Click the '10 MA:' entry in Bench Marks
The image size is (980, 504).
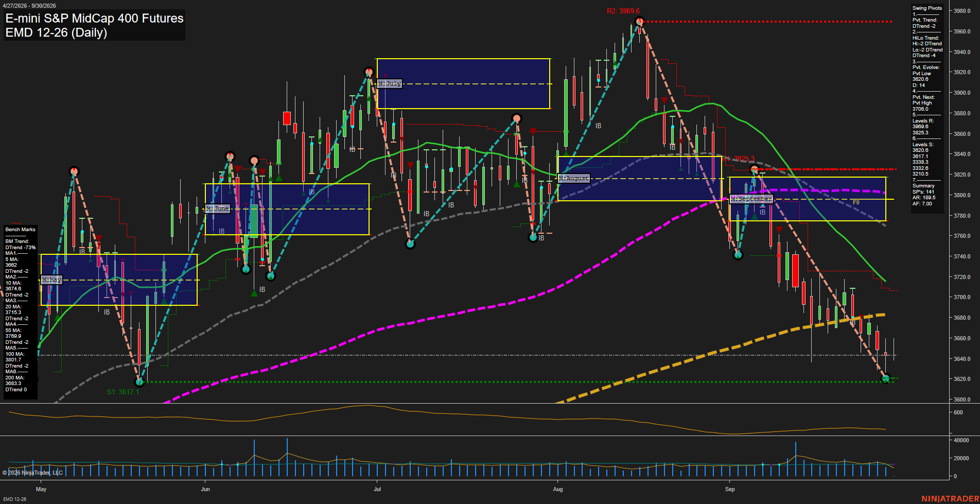point(13,283)
